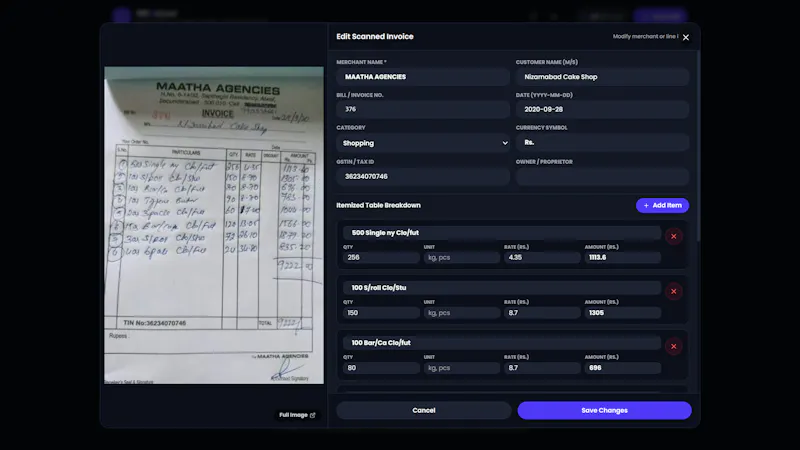
Task: Edit the item name 500 Single ny Clo/fut
Action: (x=502, y=233)
